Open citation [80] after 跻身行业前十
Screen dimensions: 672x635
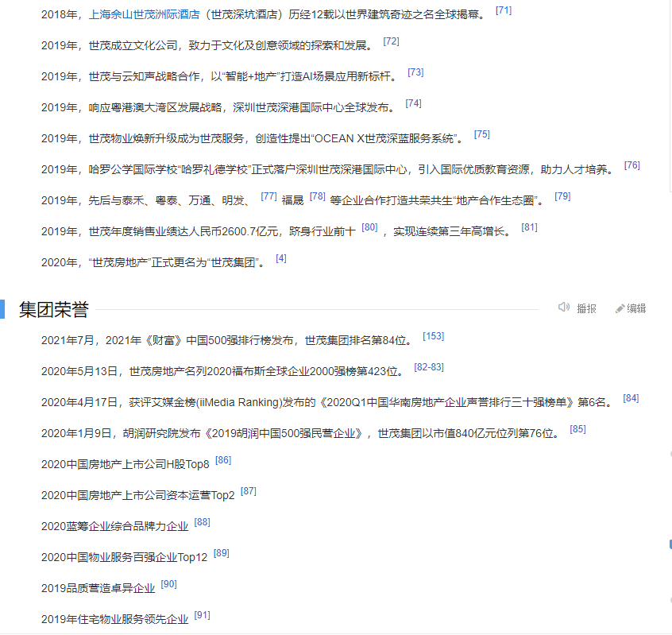369,227
